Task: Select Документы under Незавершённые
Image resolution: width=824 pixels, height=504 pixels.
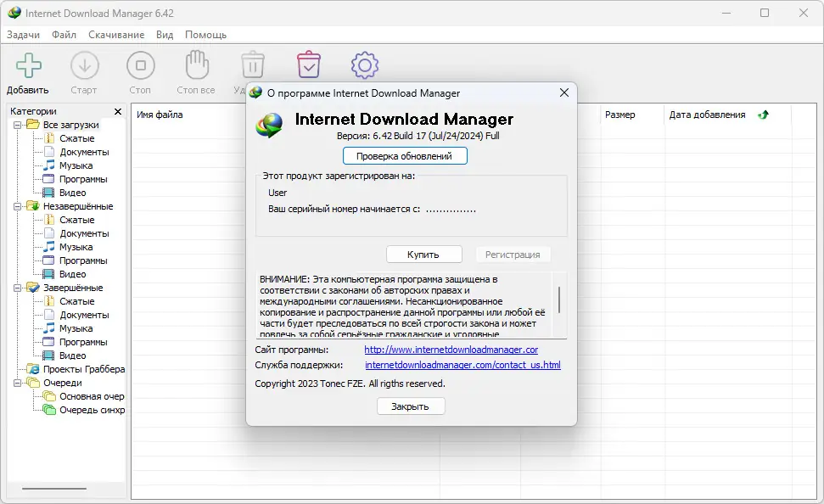Action: (x=84, y=233)
